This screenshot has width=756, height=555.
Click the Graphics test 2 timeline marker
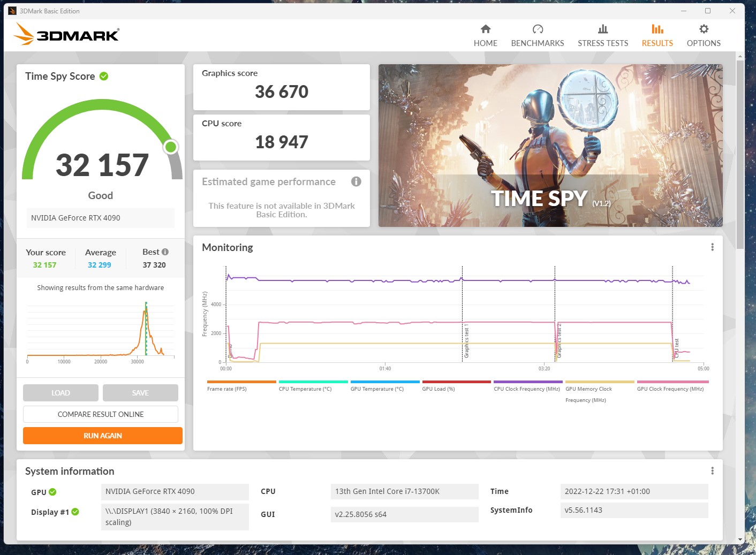click(x=559, y=340)
